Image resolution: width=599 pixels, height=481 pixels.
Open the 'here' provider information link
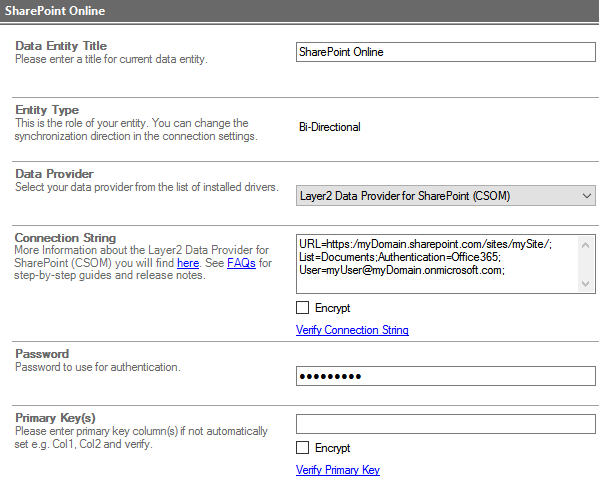[188, 263]
